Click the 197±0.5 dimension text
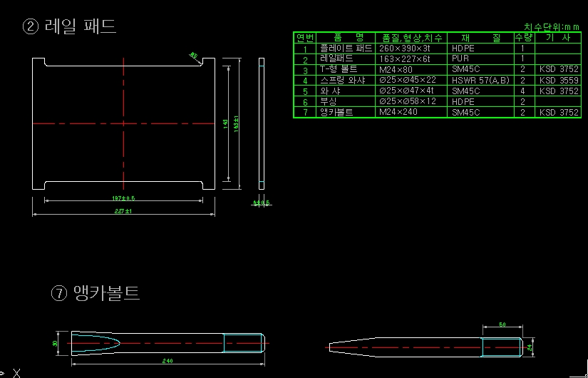 pos(124,198)
